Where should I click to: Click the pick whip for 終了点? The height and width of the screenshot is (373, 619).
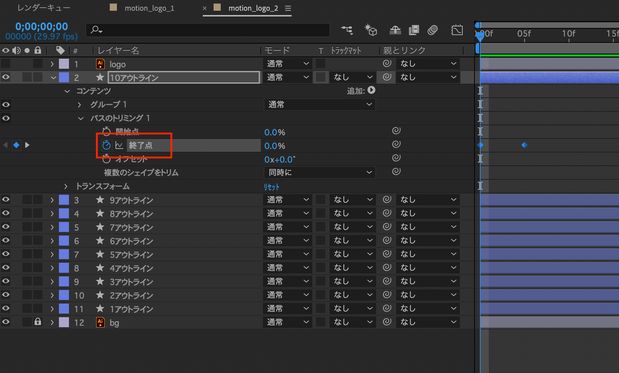[x=396, y=145]
